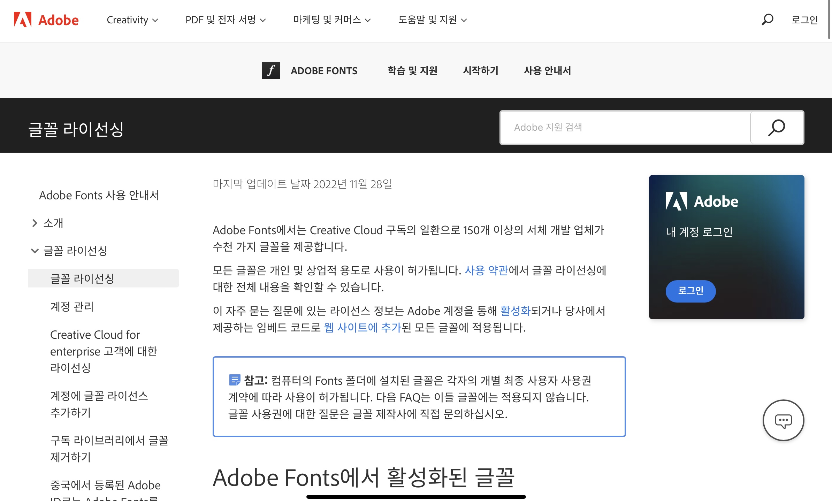The height and width of the screenshot is (504, 832).
Task: Open the 도움말 및 지원 dropdown
Action: [433, 20]
